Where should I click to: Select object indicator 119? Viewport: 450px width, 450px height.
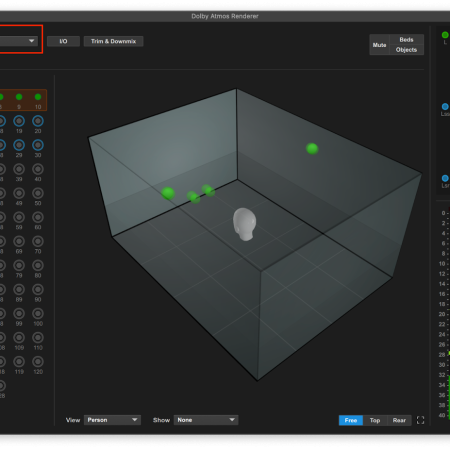19,362
